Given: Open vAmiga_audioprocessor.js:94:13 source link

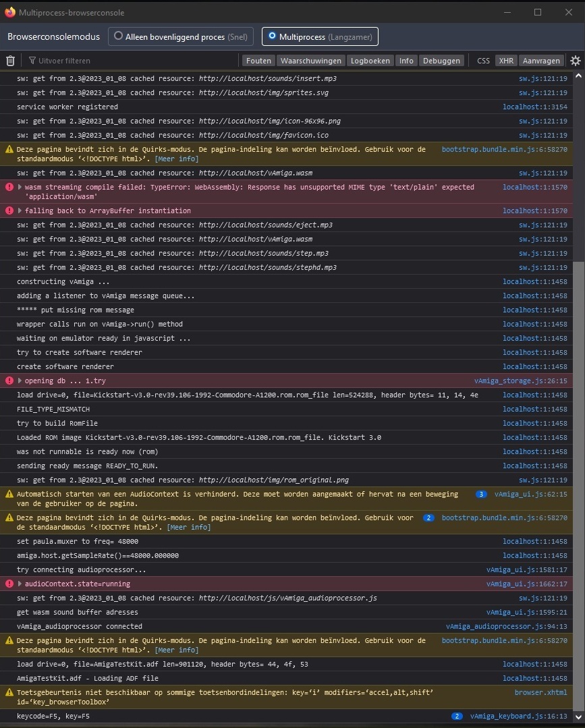Looking at the screenshot, I should [x=507, y=626].
